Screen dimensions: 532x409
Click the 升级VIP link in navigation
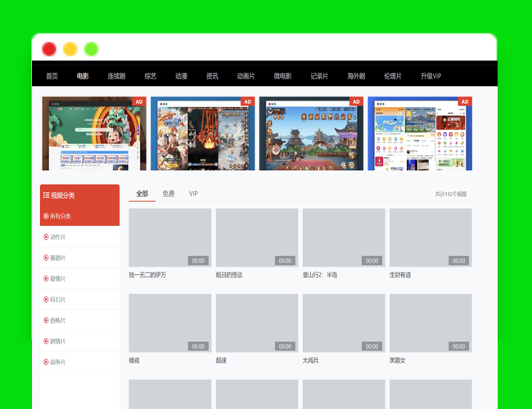(x=431, y=76)
